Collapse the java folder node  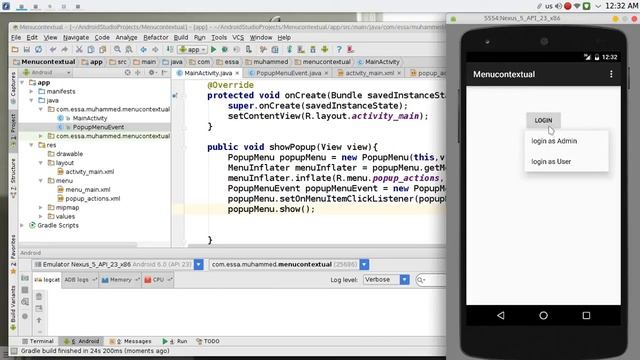(x=31, y=100)
